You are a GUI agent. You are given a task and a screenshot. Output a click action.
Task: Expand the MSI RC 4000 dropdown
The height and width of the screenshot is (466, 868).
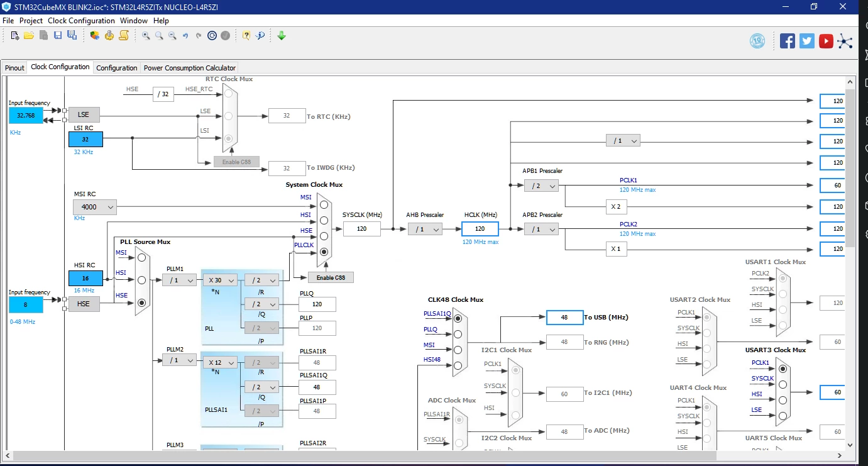[96, 206]
